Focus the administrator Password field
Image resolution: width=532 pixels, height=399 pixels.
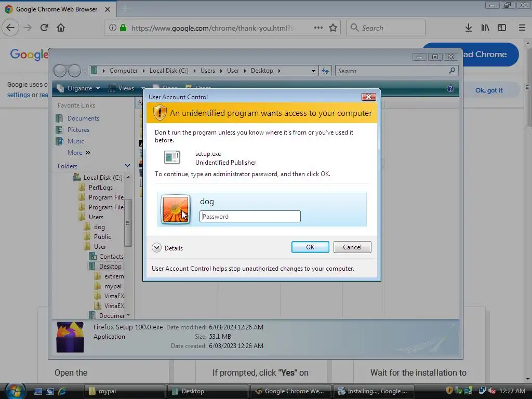(x=250, y=217)
